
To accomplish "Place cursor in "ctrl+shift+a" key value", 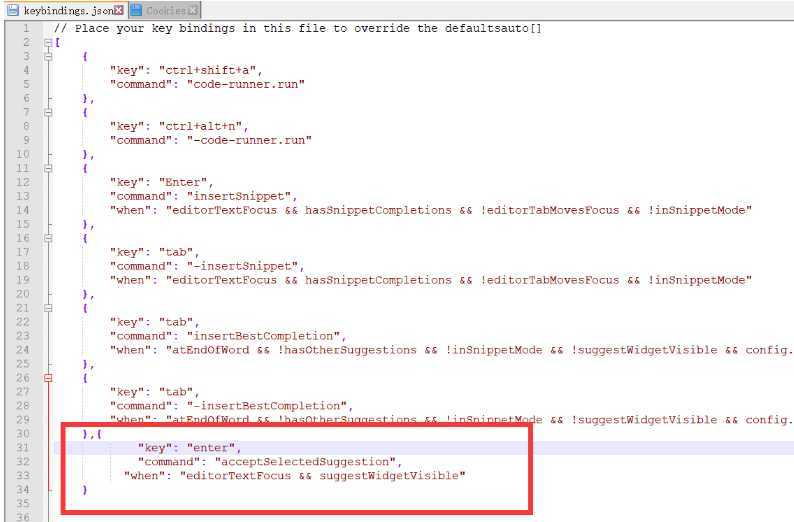I will click(x=208, y=70).
